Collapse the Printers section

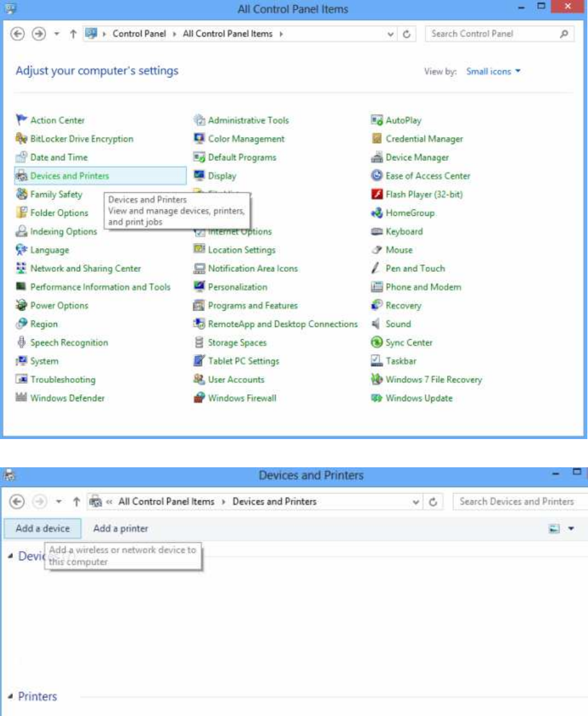[10, 696]
